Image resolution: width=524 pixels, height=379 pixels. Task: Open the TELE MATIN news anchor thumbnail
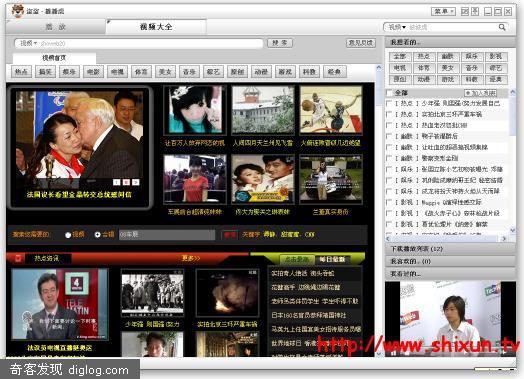point(60,304)
